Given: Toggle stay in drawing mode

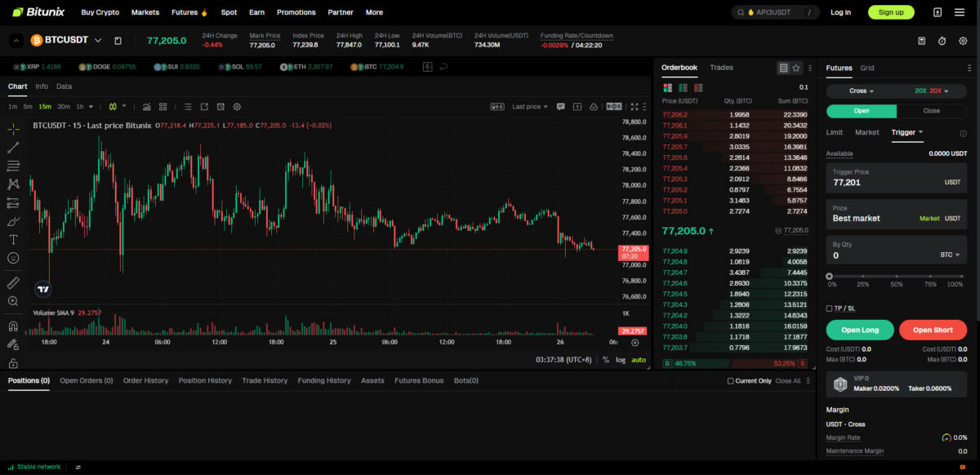Looking at the screenshot, I should coord(13,344).
